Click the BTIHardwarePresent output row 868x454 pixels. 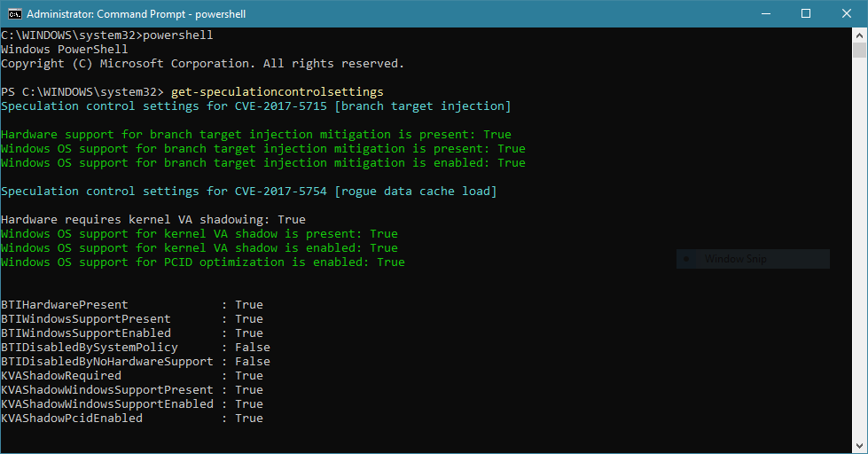pyautogui.click(x=131, y=305)
